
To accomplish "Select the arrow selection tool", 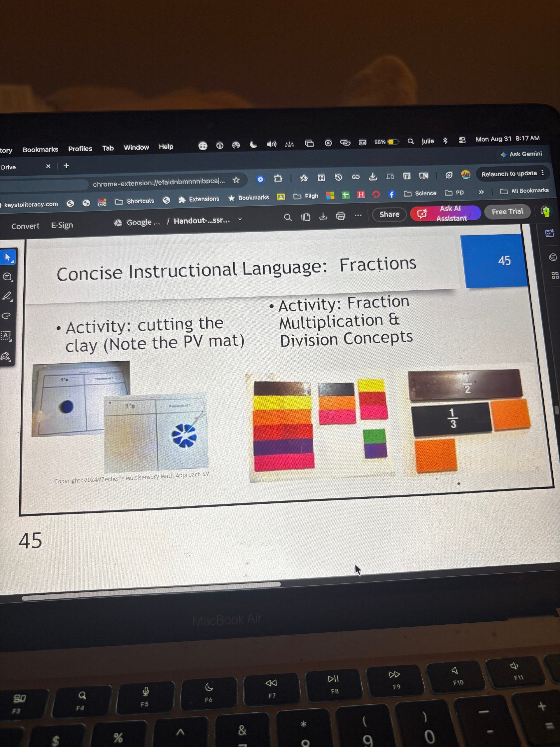I will click(8, 258).
